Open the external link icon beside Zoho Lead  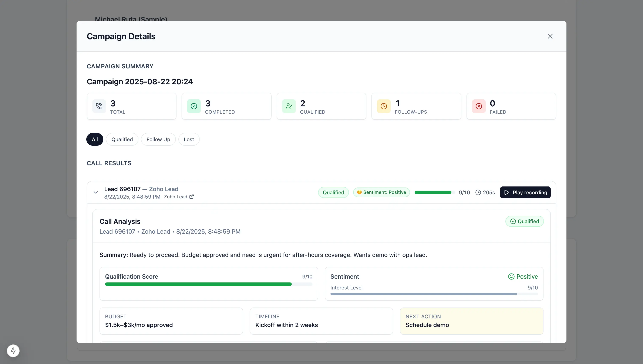point(191,197)
